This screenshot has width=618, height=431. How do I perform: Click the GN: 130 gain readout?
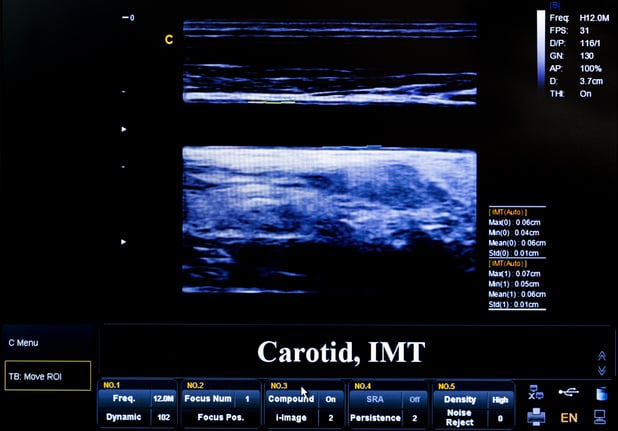pos(571,56)
